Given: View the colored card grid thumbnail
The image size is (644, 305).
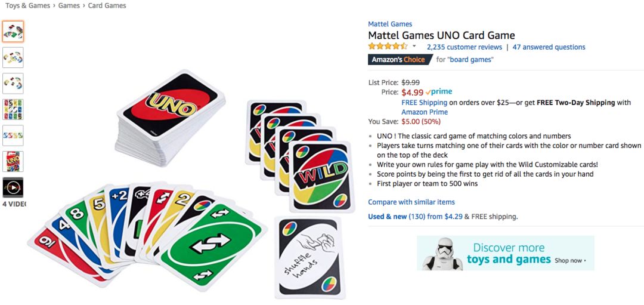Looking at the screenshot, I should point(13,109).
